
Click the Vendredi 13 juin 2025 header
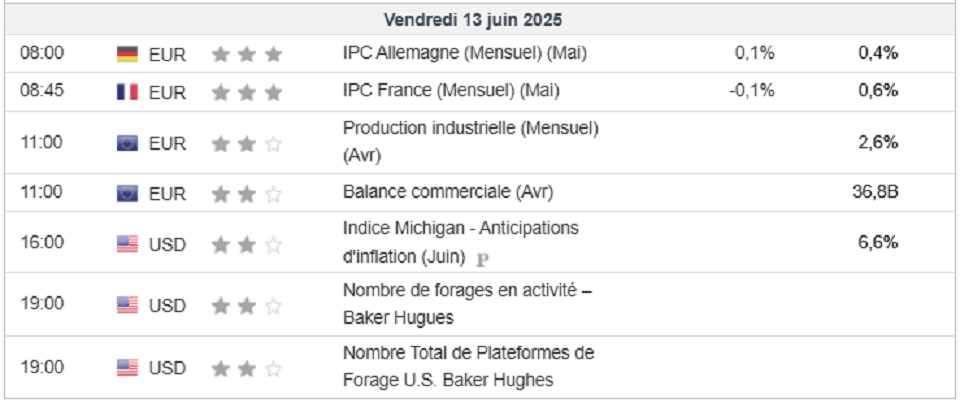pos(473,20)
